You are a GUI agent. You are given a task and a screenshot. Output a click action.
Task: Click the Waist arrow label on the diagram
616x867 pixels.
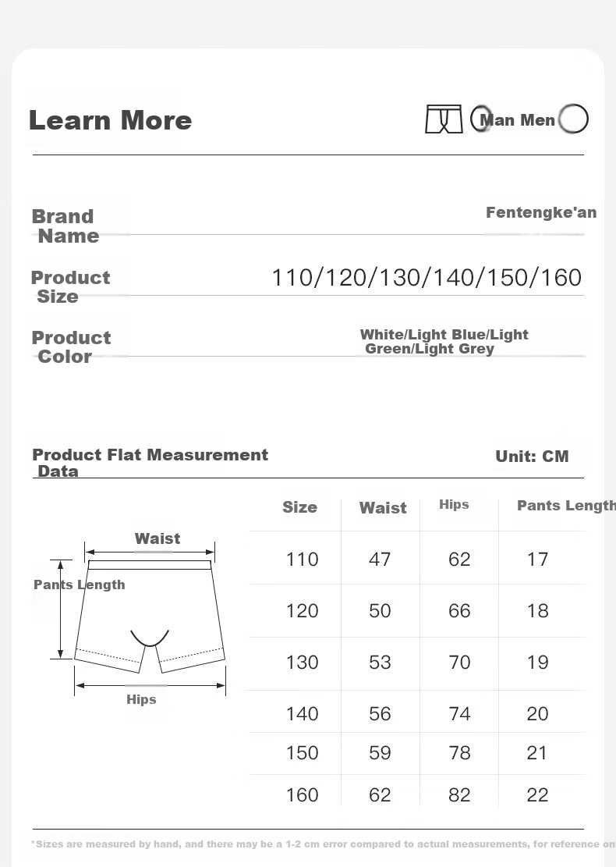158,538
